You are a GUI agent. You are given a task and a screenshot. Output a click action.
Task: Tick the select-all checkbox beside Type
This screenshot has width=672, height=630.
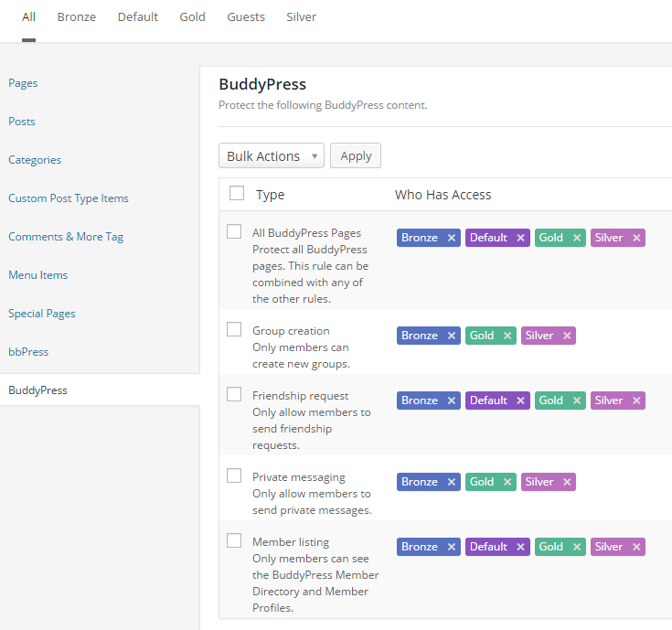click(237, 193)
